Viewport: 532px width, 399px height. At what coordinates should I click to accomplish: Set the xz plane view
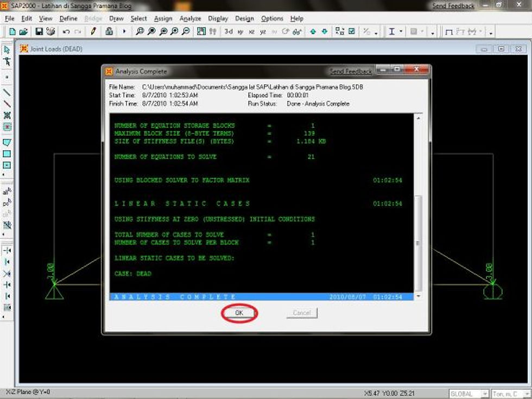click(x=251, y=32)
